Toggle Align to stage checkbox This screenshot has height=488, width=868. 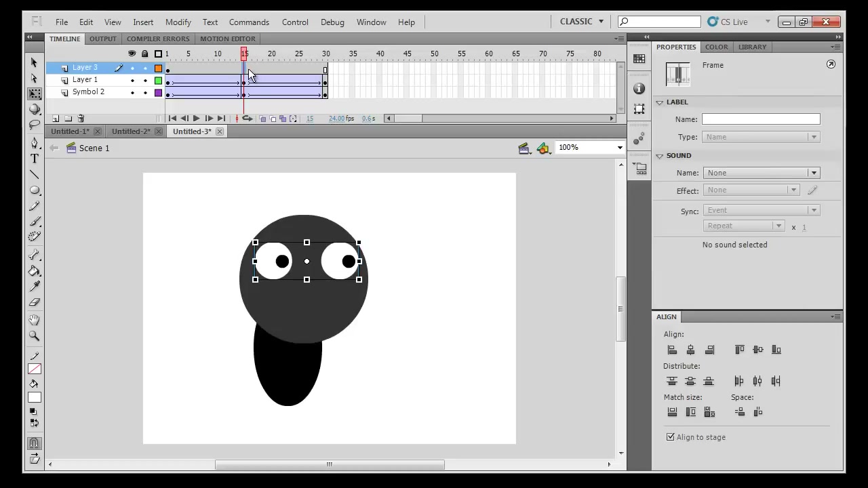coord(671,437)
